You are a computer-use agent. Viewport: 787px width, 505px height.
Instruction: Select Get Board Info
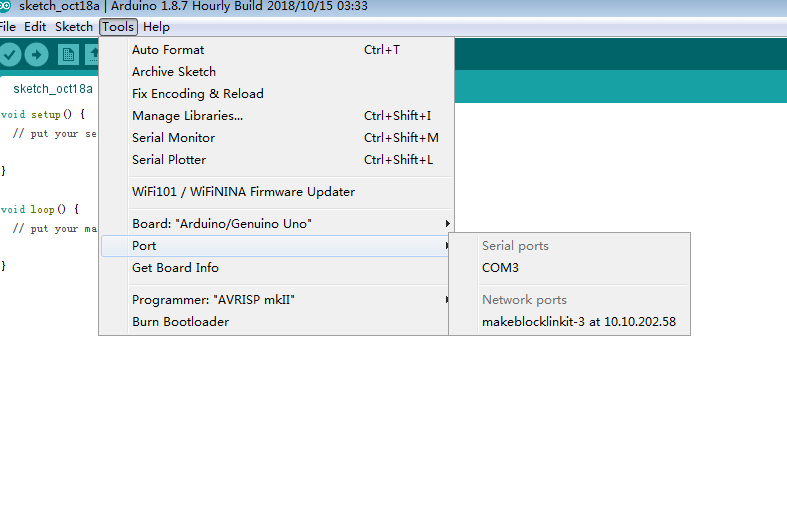coord(275,268)
